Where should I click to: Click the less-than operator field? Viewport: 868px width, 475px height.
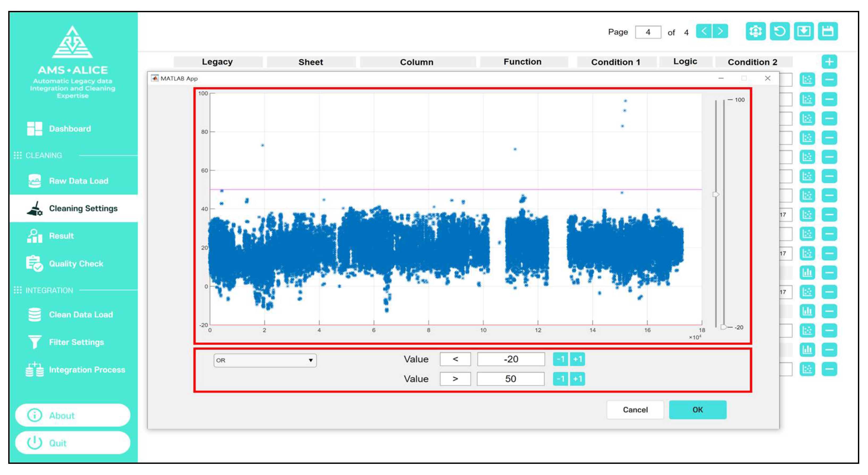click(455, 359)
